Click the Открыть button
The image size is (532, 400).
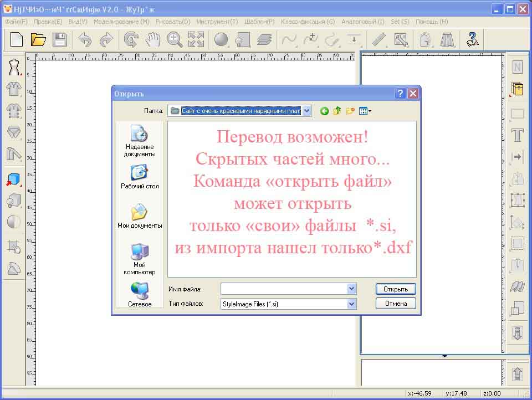pos(396,289)
